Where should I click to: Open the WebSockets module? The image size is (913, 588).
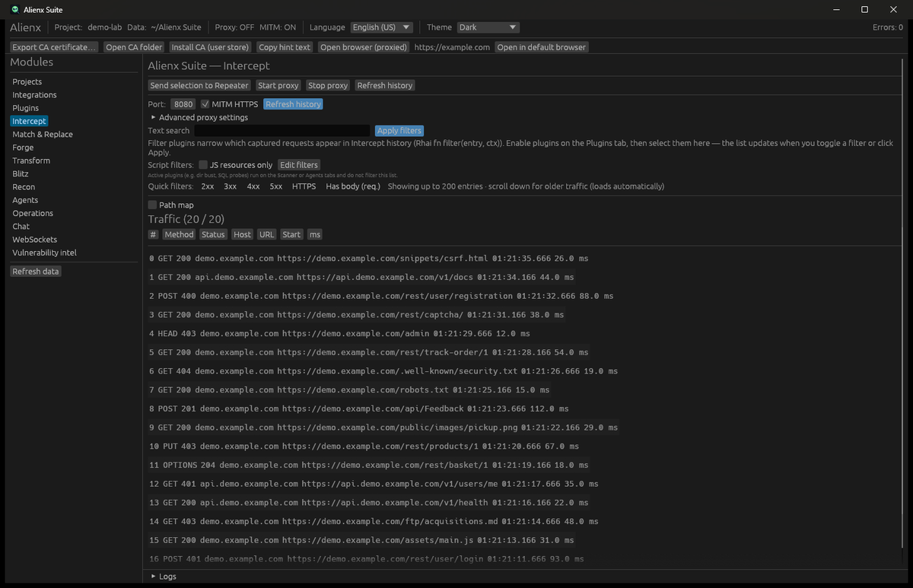[x=35, y=240]
